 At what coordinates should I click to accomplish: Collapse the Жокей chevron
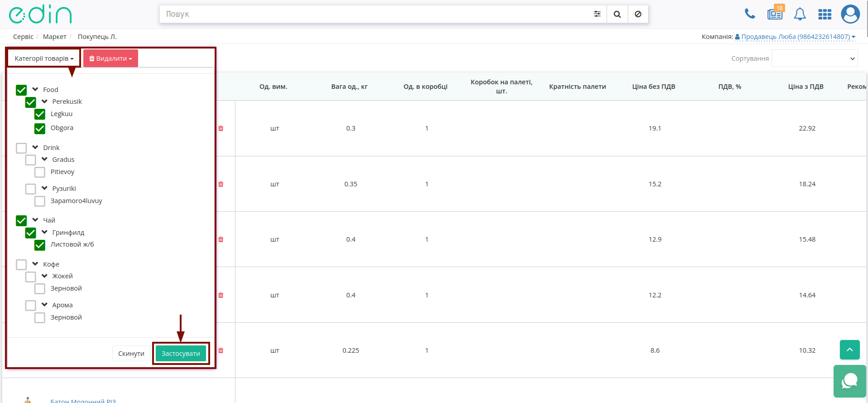pyautogui.click(x=44, y=276)
